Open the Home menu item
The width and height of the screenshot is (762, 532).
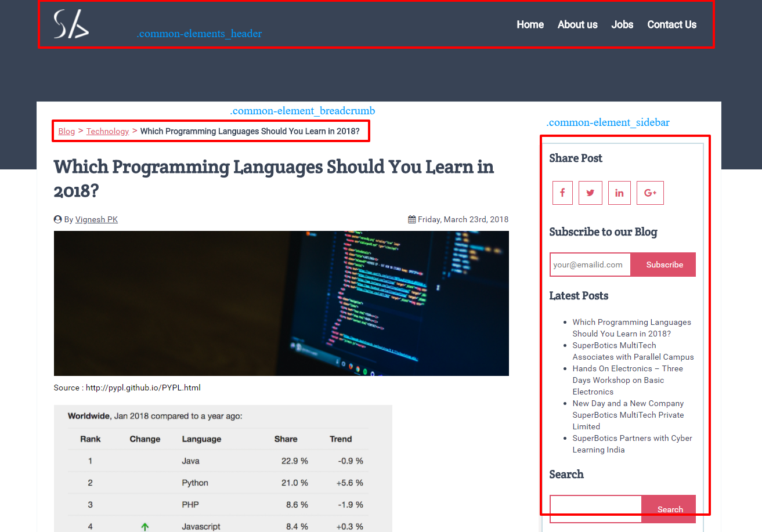coord(529,24)
